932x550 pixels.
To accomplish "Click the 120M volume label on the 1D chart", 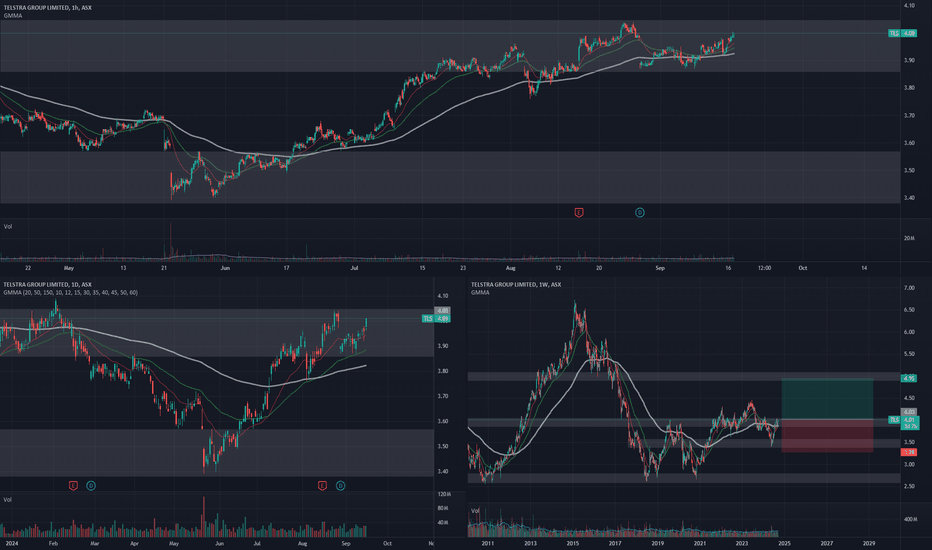I will pyautogui.click(x=444, y=494).
